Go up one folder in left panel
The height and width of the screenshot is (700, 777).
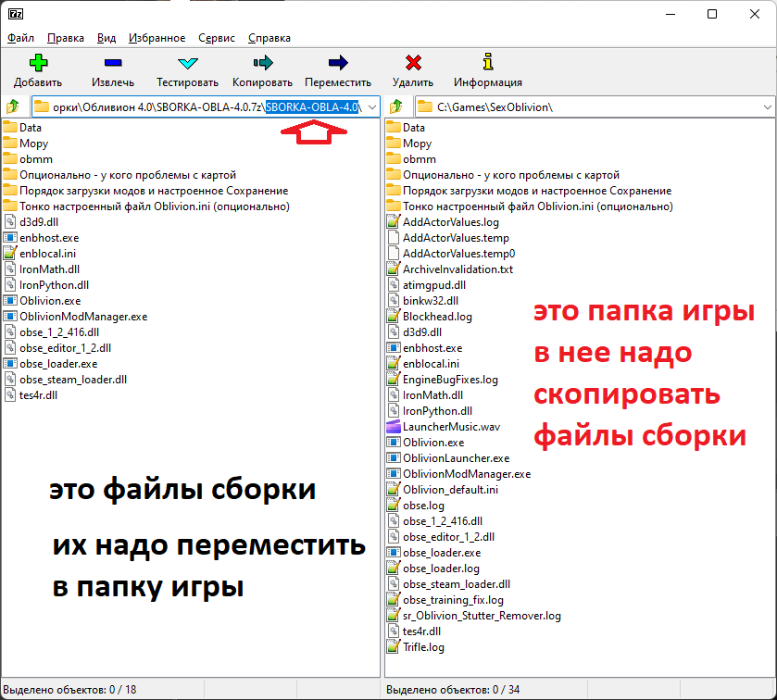13,107
